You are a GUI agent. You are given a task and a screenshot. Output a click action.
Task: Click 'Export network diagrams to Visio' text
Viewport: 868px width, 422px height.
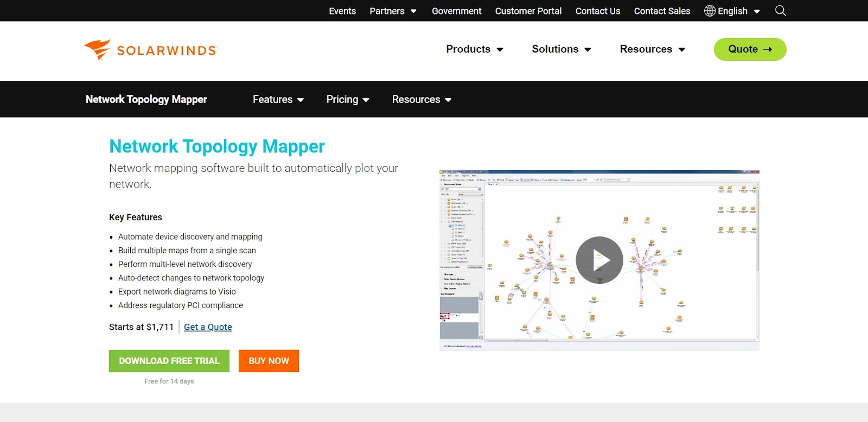pos(177,292)
